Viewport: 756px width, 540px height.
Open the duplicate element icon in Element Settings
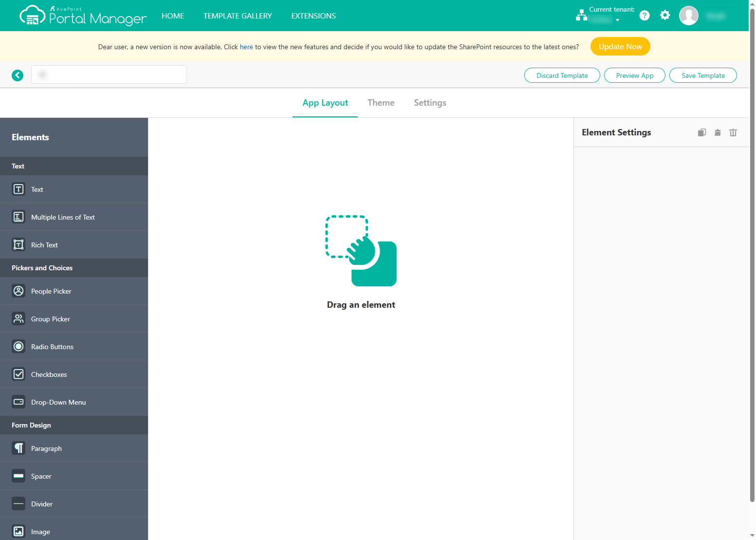(701, 132)
